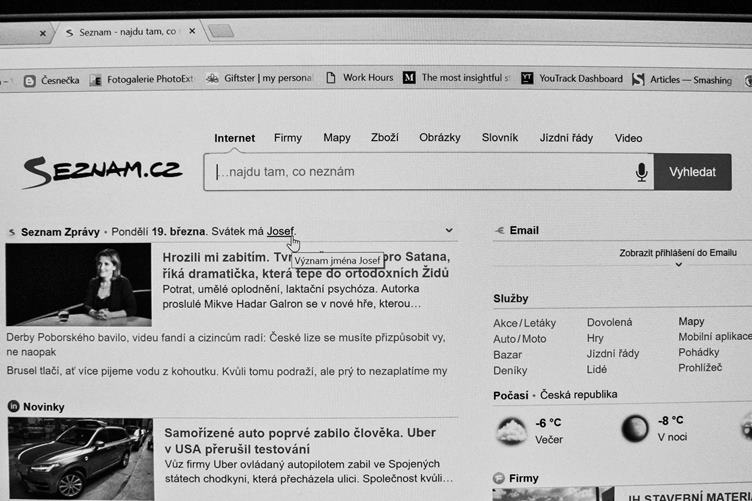Open the Lidé service link
The image size is (752, 501).
point(597,369)
